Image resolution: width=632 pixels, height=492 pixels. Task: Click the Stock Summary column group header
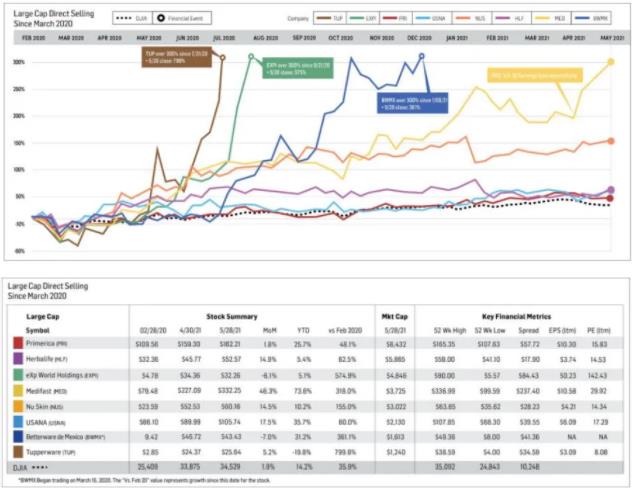pyautogui.click(x=232, y=317)
